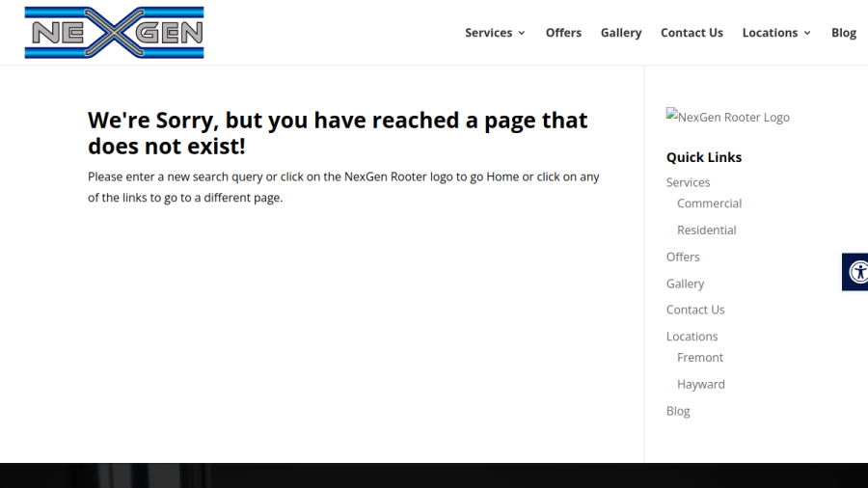Open Services in the top navigation

pos(488,33)
